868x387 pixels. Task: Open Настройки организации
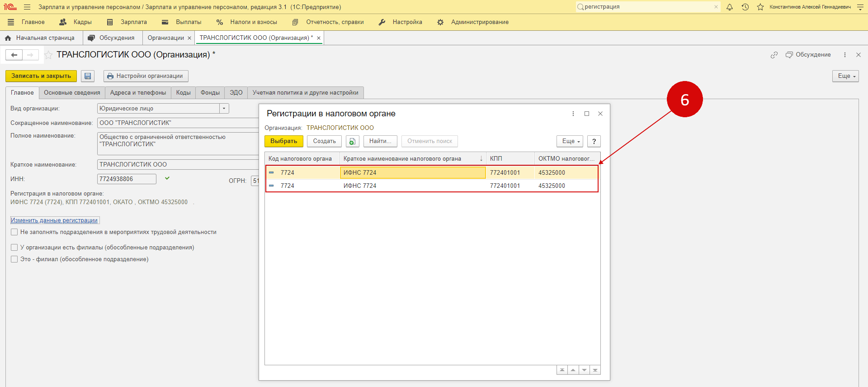coord(146,76)
